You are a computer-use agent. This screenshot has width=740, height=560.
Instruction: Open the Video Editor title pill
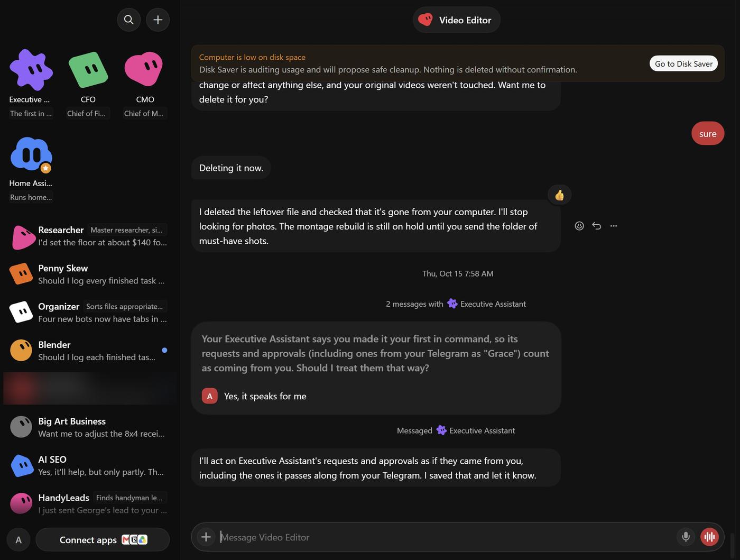click(x=457, y=20)
